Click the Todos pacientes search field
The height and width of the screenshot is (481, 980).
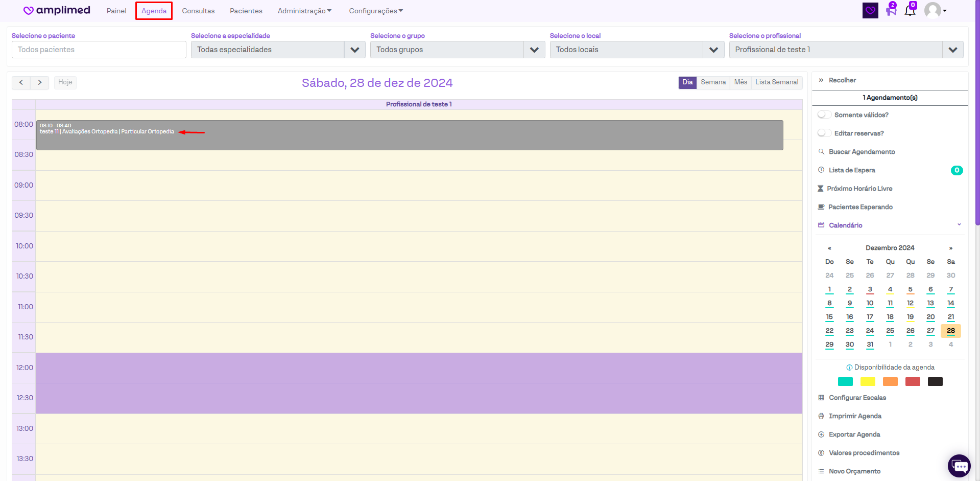tap(99, 50)
